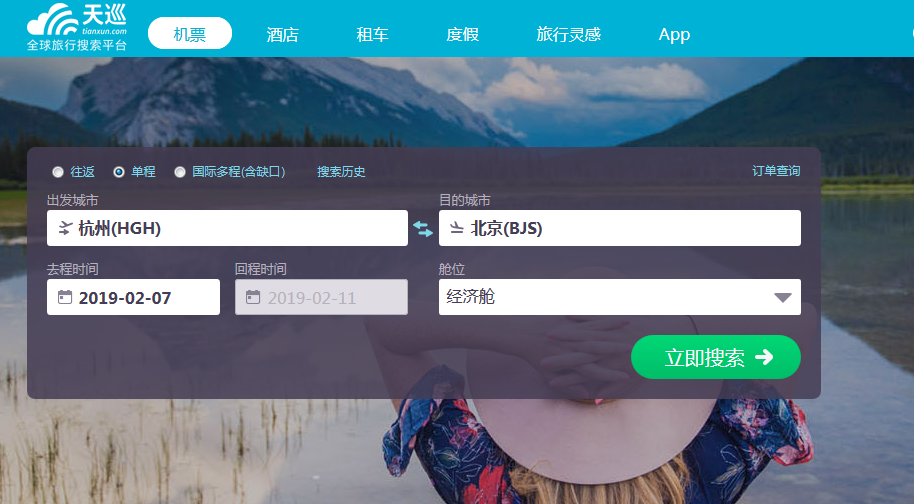
Task: Click the green 立即搜索 search button
Action: coord(716,357)
